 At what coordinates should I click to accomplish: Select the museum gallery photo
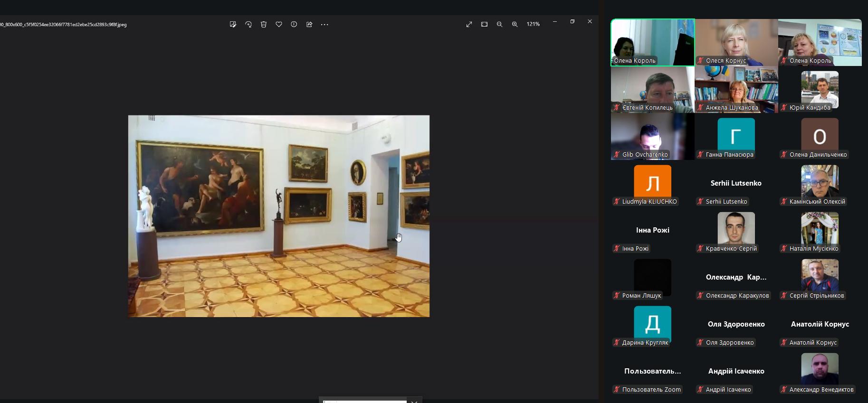(x=278, y=216)
